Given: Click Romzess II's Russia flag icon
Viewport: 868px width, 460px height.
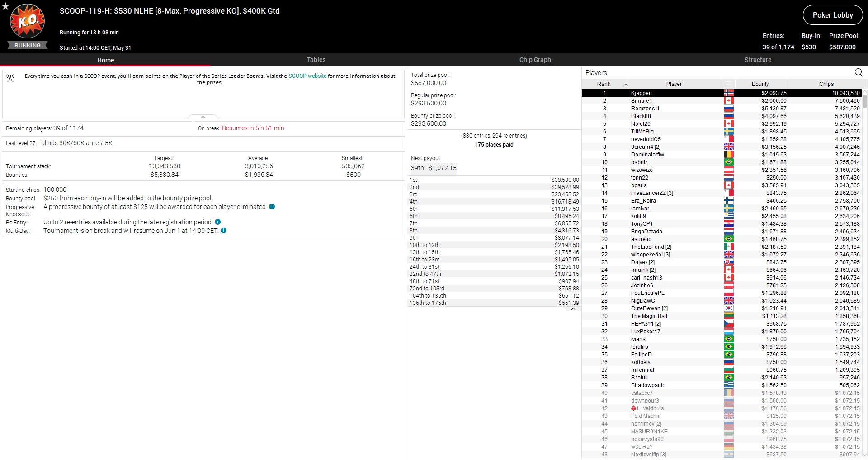Looking at the screenshot, I should (728, 109).
